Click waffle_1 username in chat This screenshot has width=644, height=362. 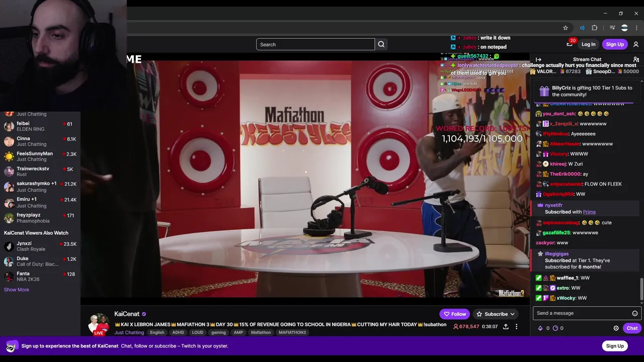coord(567,278)
